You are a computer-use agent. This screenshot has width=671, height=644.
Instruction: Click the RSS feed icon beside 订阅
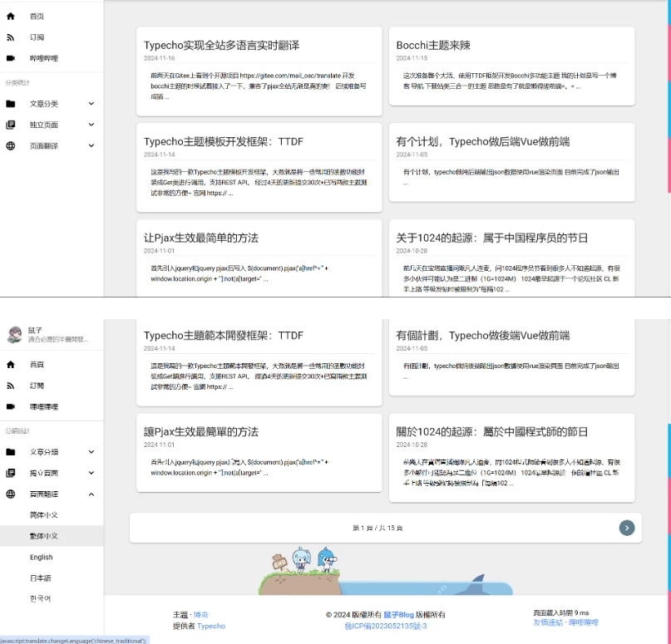coord(12,37)
